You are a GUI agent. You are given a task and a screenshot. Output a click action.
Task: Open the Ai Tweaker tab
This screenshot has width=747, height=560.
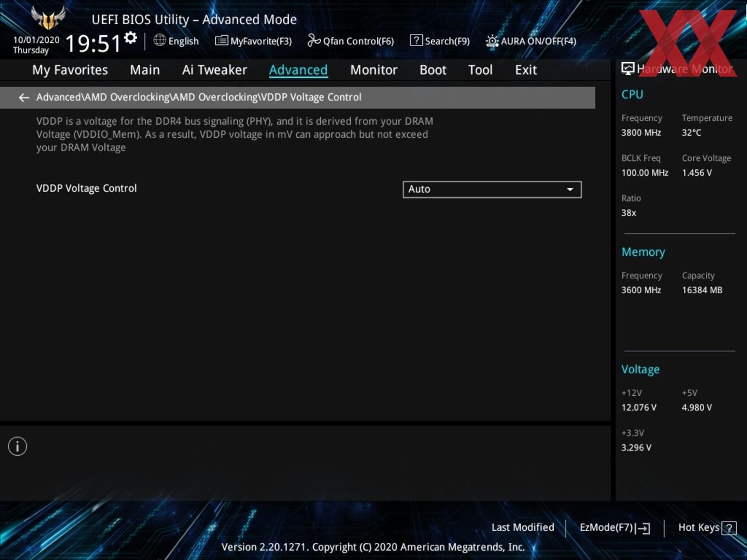(x=215, y=70)
